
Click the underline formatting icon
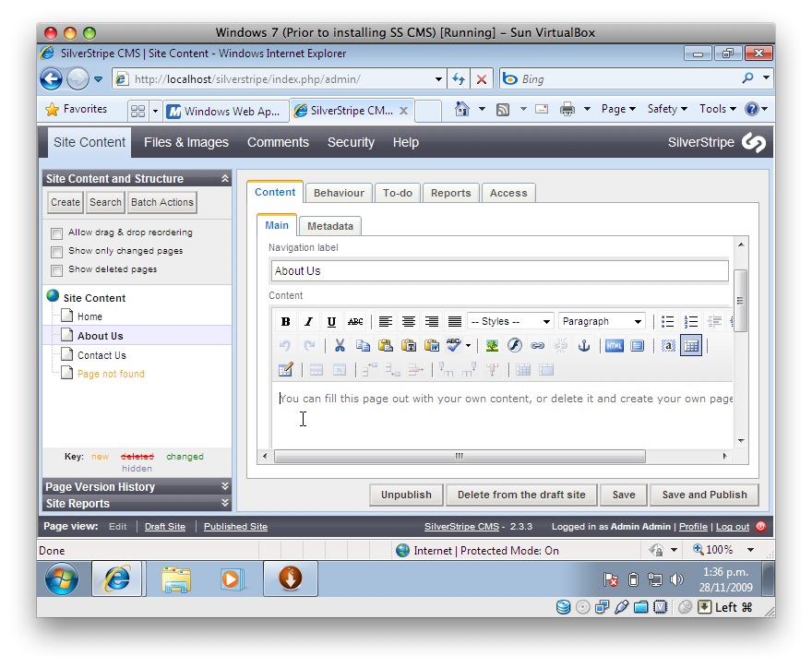[331, 322]
